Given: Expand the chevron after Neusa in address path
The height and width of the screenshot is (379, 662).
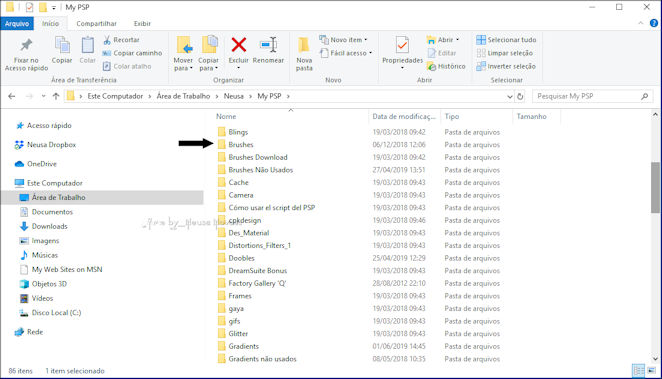Looking at the screenshot, I should click(x=250, y=96).
